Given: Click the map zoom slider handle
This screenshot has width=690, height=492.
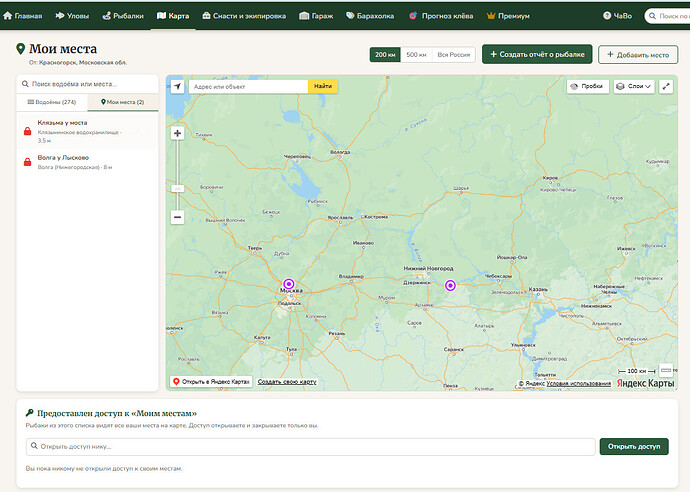Looking at the screenshot, I should point(177,188).
